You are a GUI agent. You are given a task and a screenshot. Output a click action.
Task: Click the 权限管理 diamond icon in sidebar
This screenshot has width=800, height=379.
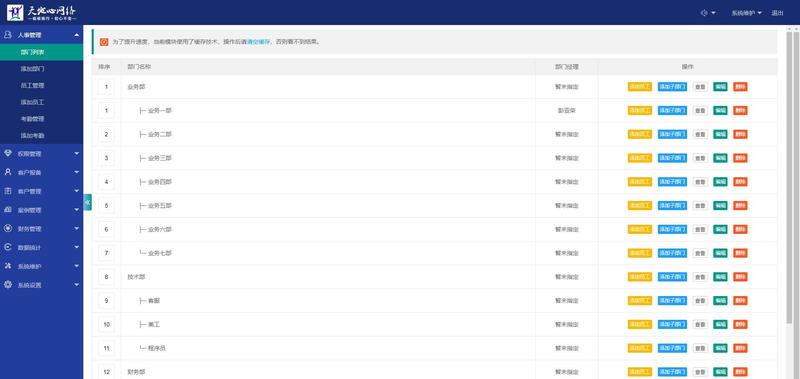(8, 153)
